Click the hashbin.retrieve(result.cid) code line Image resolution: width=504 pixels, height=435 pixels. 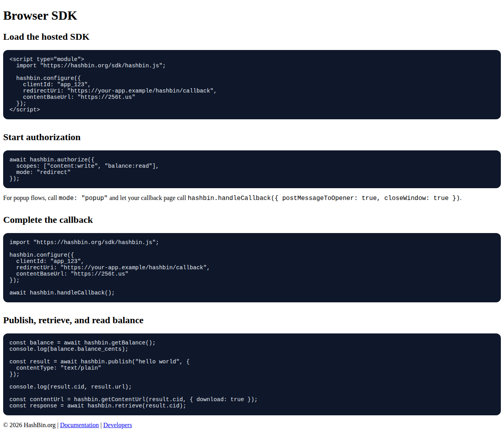coord(98,406)
